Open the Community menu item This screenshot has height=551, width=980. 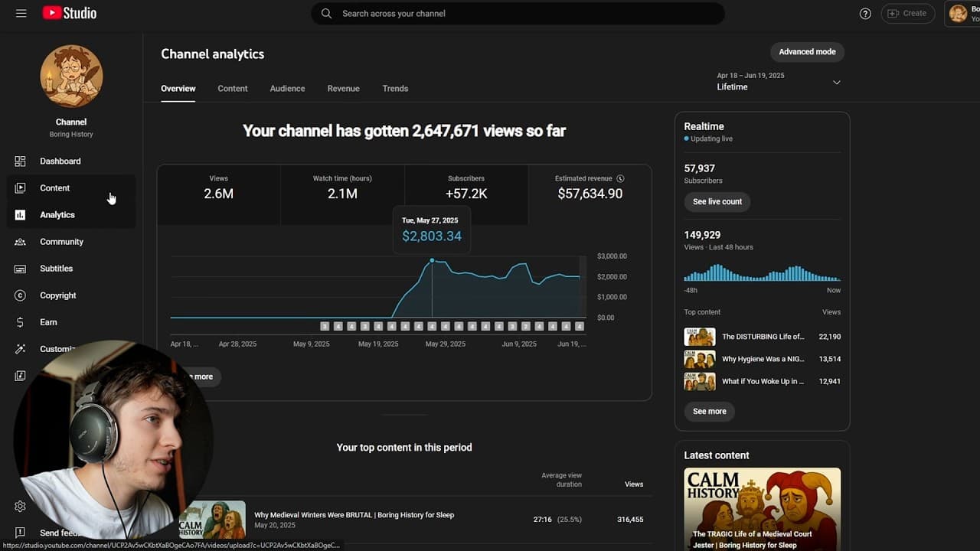pyautogui.click(x=71, y=242)
